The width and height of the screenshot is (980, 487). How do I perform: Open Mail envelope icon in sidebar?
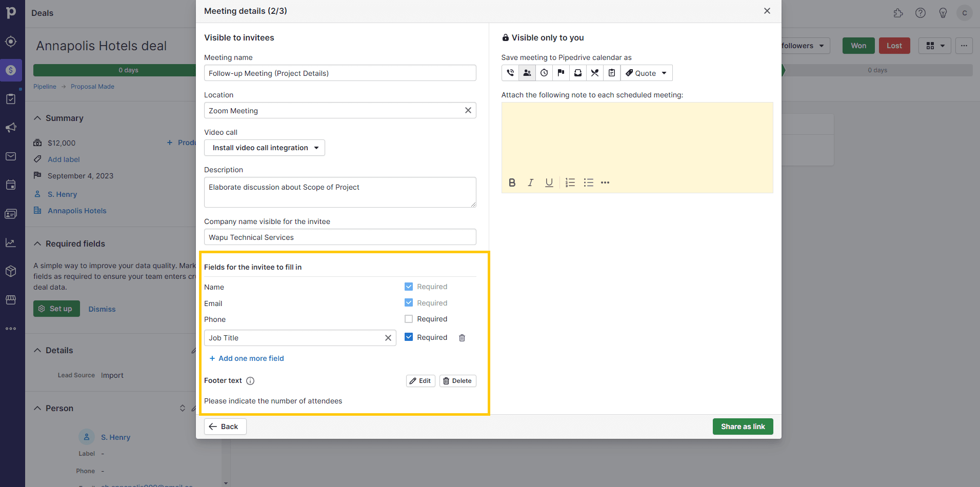pos(11,156)
